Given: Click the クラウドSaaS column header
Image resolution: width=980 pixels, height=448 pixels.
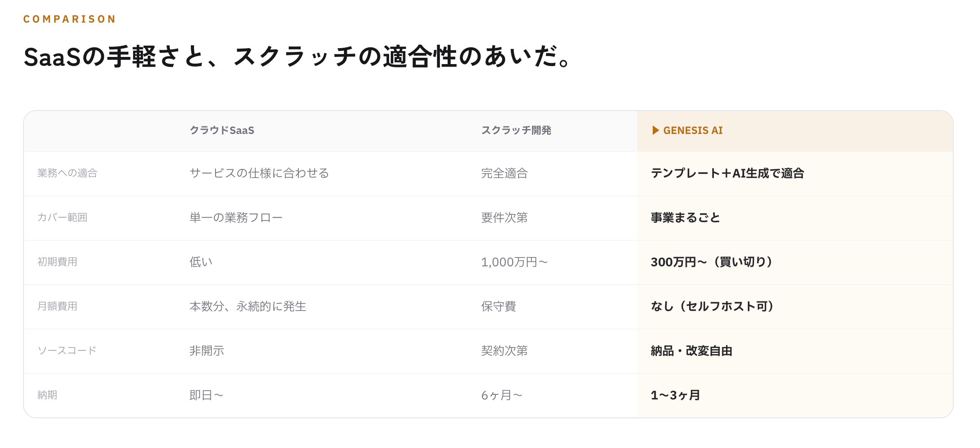Looking at the screenshot, I should pos(222,130).
